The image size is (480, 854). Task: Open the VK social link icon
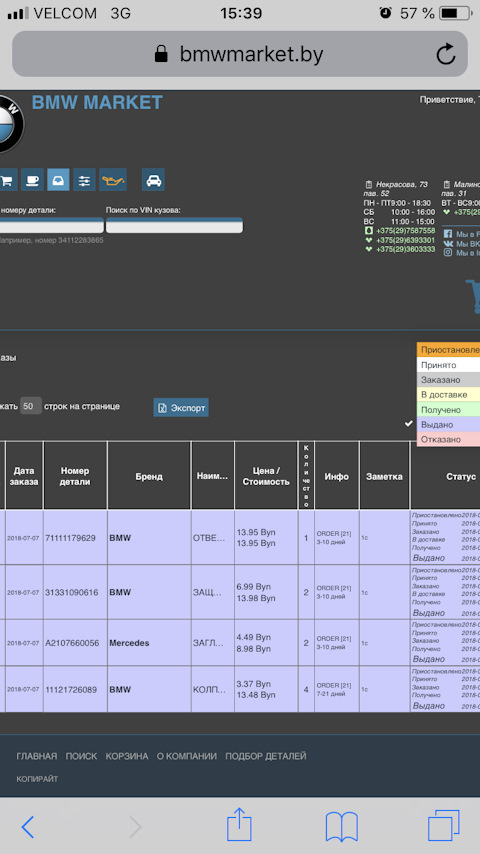(448, 243)
